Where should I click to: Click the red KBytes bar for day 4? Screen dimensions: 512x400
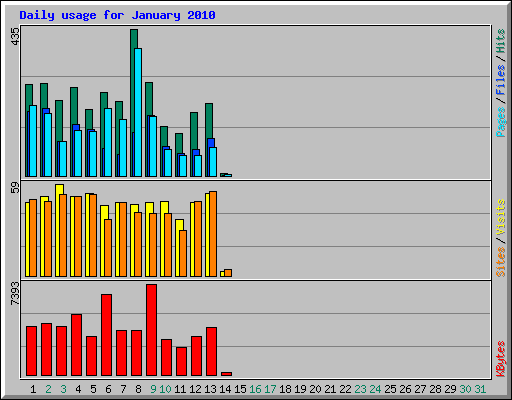[76, 345]
